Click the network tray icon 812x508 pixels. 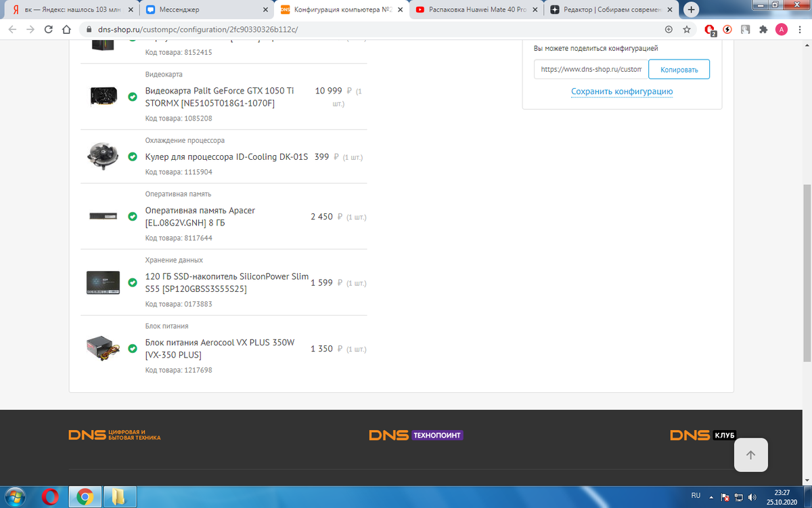(740, 497)
